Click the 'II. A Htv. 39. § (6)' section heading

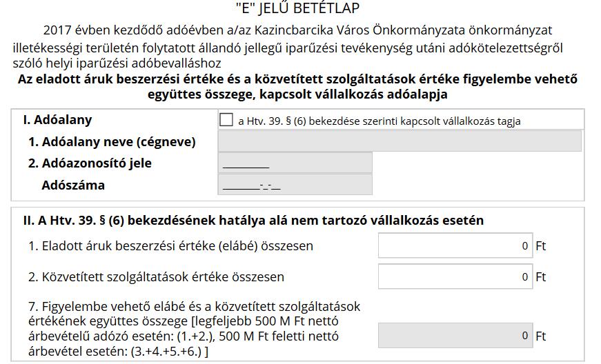(x=253, y=221)
